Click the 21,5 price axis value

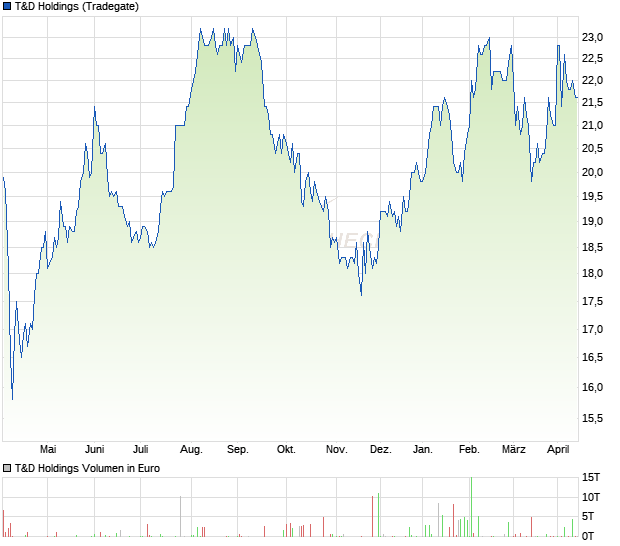pyautogui.click(x=592, y=102)
